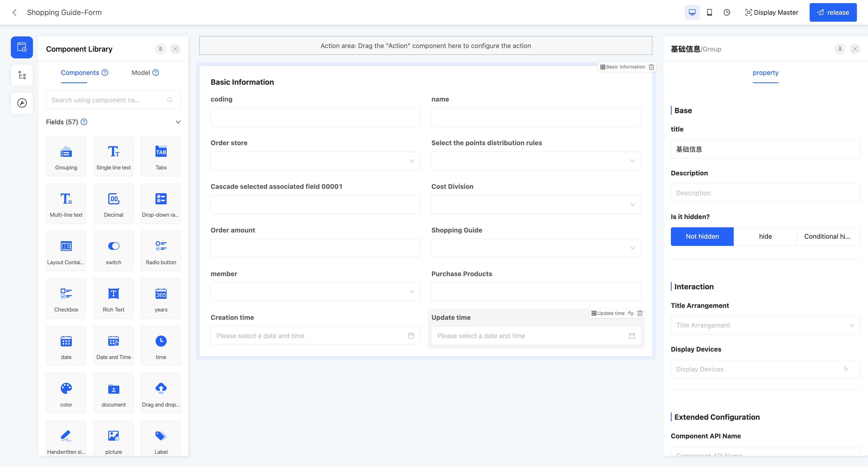Screen dimensions: 868x467
Task: Open the wrench settings panel in sidebar
Action: tap(21, 103)
